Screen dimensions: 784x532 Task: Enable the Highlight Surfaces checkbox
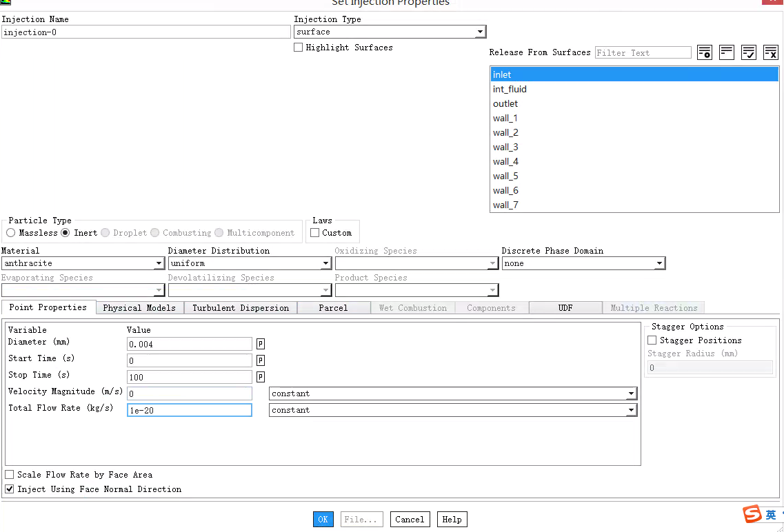tap(299, 48)
